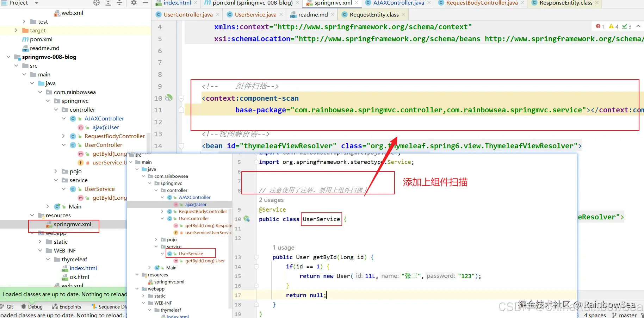Image resolution: width=644 pixels, height=318 pixels.
Task: Collapse the com.rainbowsea package in main tree
Action: click(x=40, y=92)
